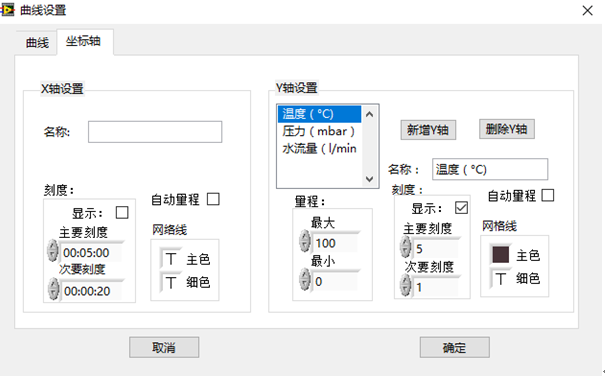Screen dimensions: 605x377
Task: Click X轴 主要刻度 stepper arrows
Action: 53,251
